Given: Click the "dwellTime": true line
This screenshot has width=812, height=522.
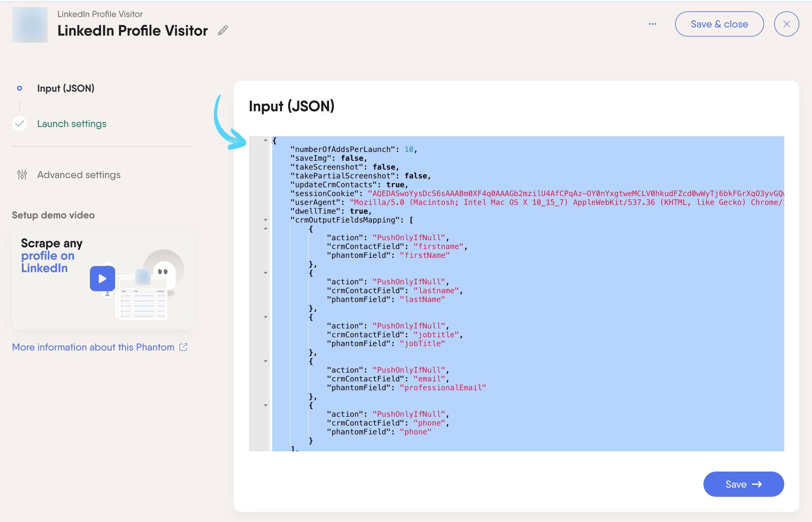Looking at the screenshot, I should [331, 211].
